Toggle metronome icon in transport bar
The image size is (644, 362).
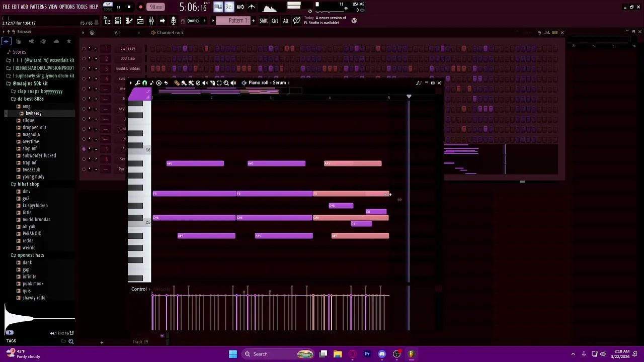[252, 7]
